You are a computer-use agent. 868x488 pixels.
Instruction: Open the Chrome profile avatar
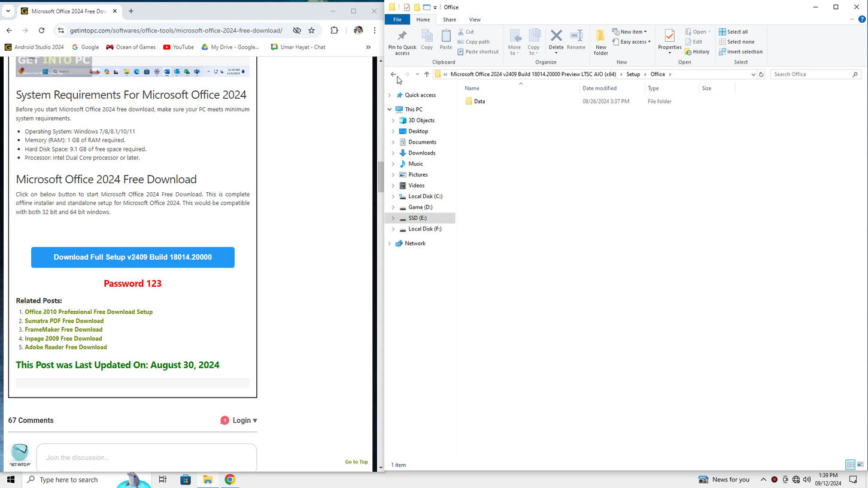pyautogui.click(x=358, y=31)
